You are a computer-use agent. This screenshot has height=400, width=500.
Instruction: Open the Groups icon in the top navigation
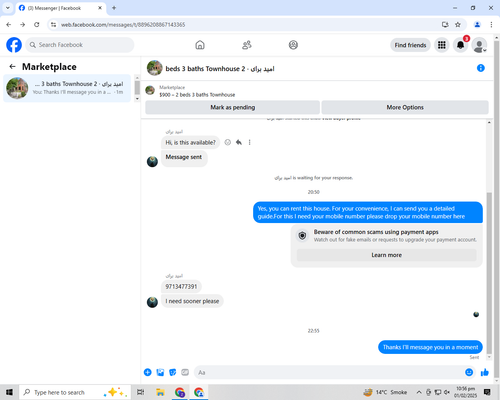tap(293, 45)
